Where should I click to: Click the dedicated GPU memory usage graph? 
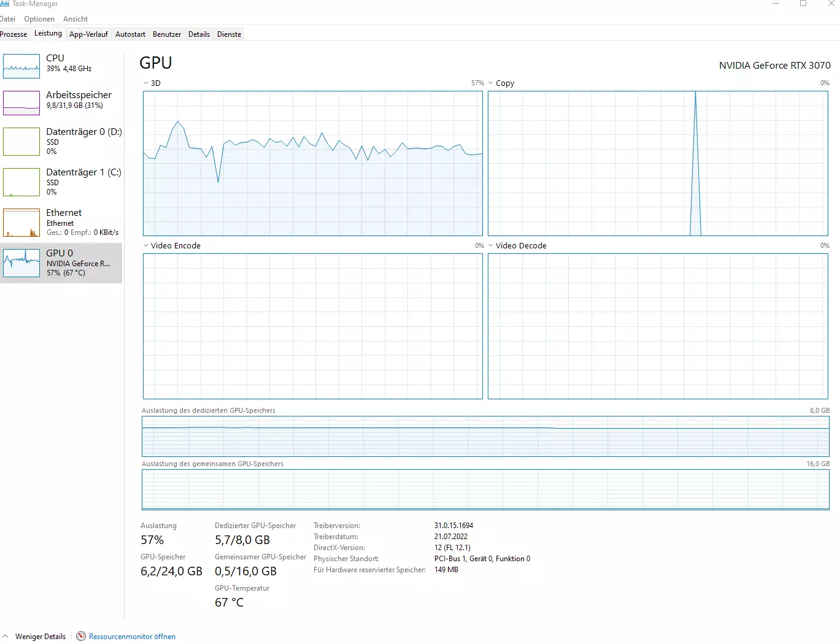pyautogui.click(x=485, y=436)
